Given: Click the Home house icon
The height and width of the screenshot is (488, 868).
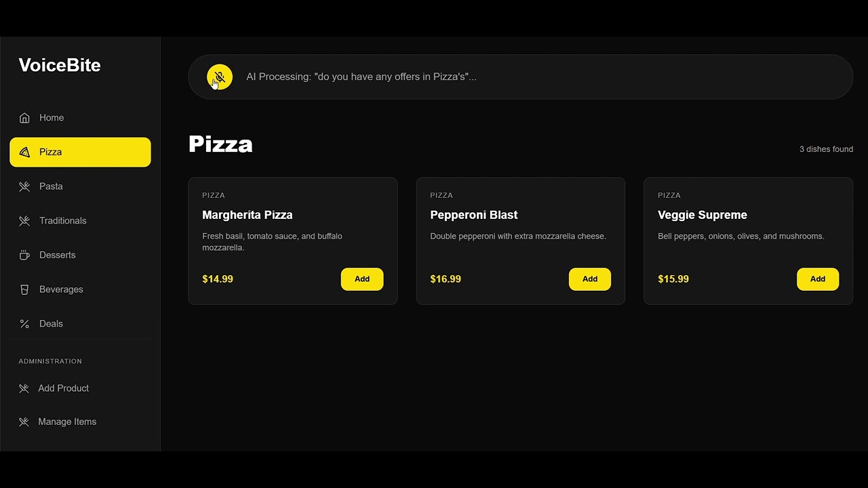Looking at the screenshot, I should point(24,118).
